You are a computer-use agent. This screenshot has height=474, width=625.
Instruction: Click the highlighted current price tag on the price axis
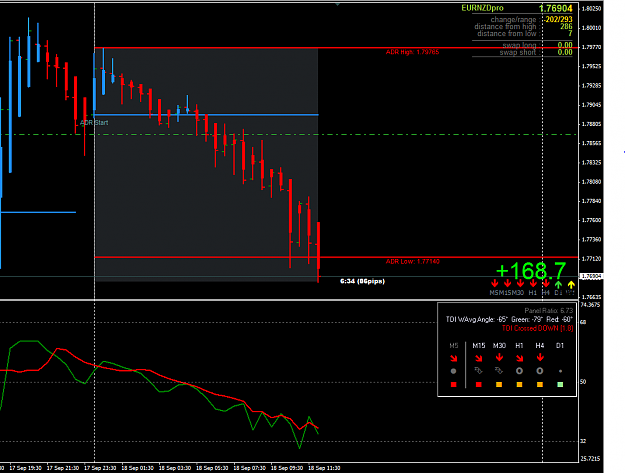[x=591, y=276]
